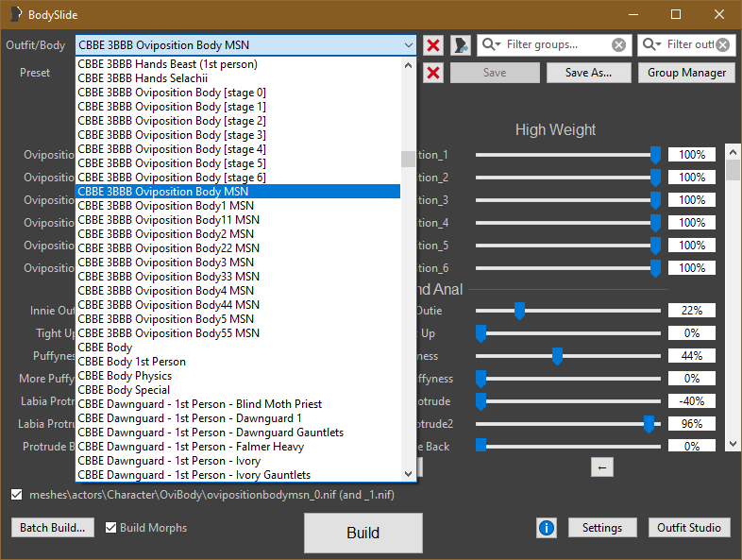Select CBBE Dawnguard Blind Moth Priest entry

coord(238,404)
